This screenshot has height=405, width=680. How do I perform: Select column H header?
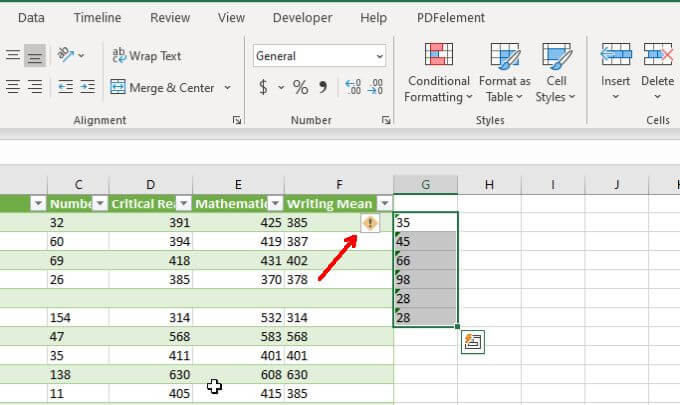(x=489, y=184)
